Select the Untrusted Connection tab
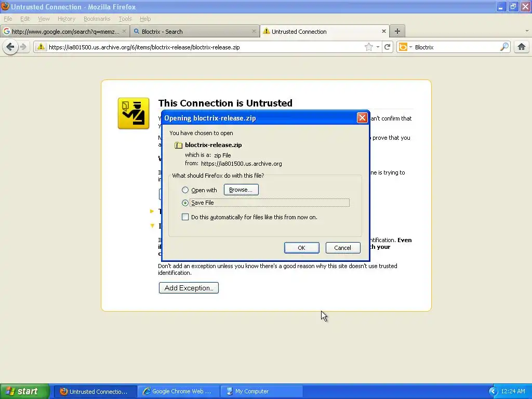Image resolution: width=532 pixels, height=399 pixels. (324, 31)
